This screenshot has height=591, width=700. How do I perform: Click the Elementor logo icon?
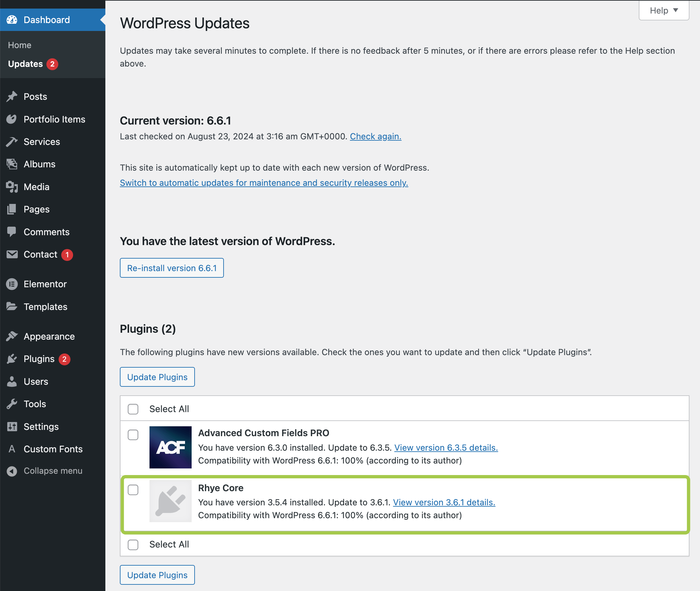click(12, 284)
